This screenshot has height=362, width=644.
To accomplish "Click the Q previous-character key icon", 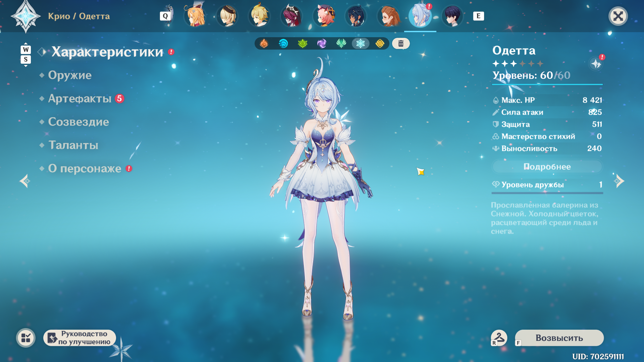I will [x=165, y=16].
